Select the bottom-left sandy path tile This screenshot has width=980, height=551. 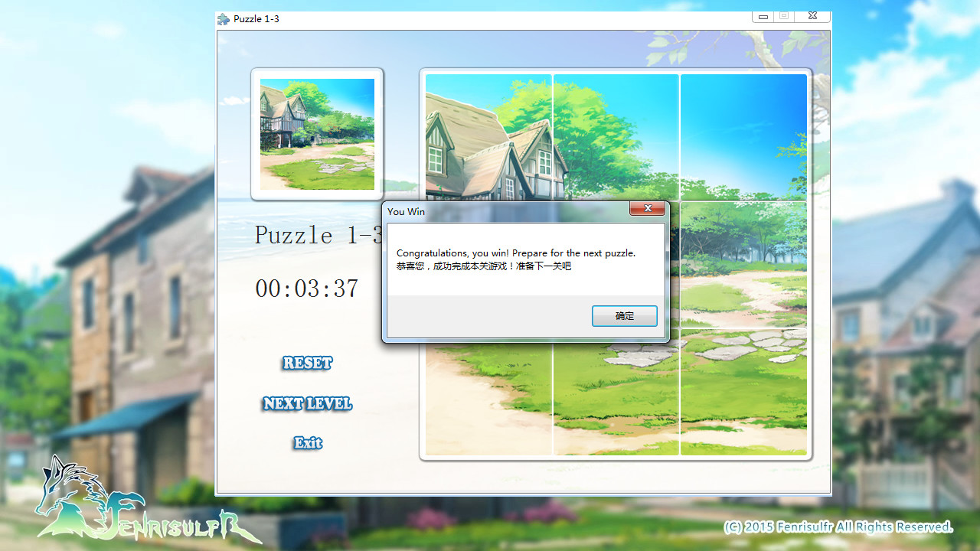(x=488, y=402)
